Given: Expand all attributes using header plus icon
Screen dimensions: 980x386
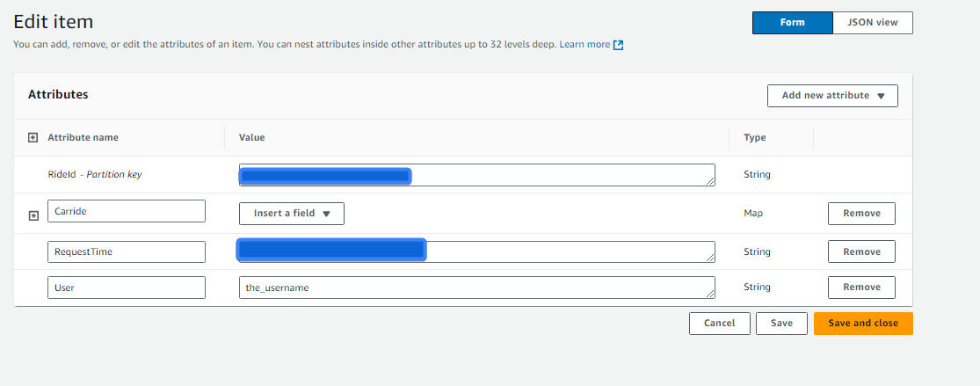Looking at the screenshot, I should pyautogui.click(x=33, y=138).
